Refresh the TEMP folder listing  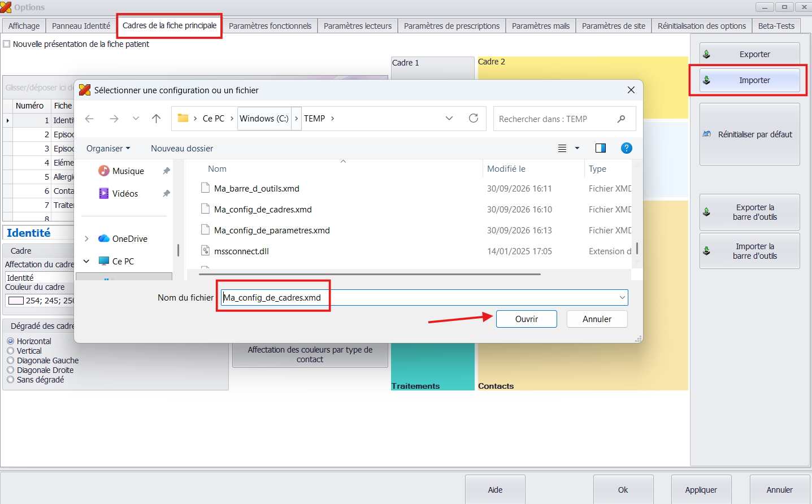point(474,118)
